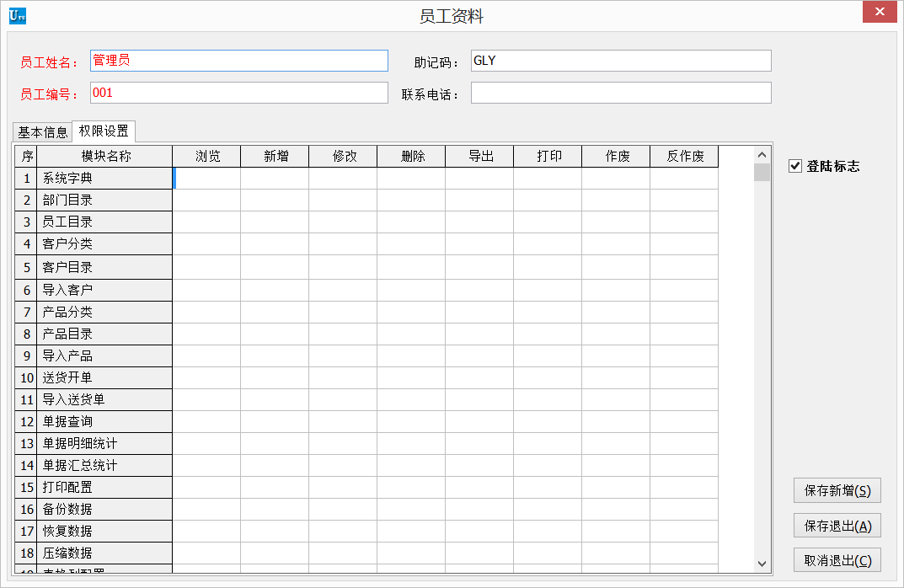This screenshot has height=588, width=904.
Task: Focus the 员工编号 text box
Action: pos(238,93)
